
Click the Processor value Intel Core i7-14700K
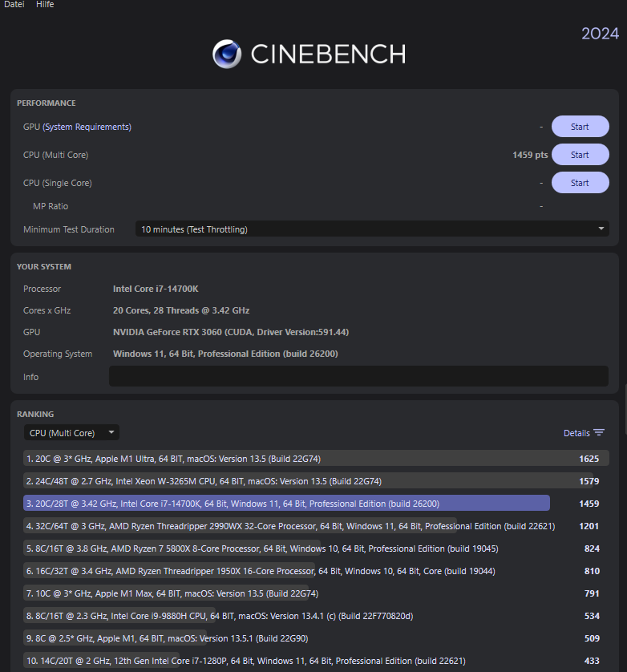pos(156,289)
